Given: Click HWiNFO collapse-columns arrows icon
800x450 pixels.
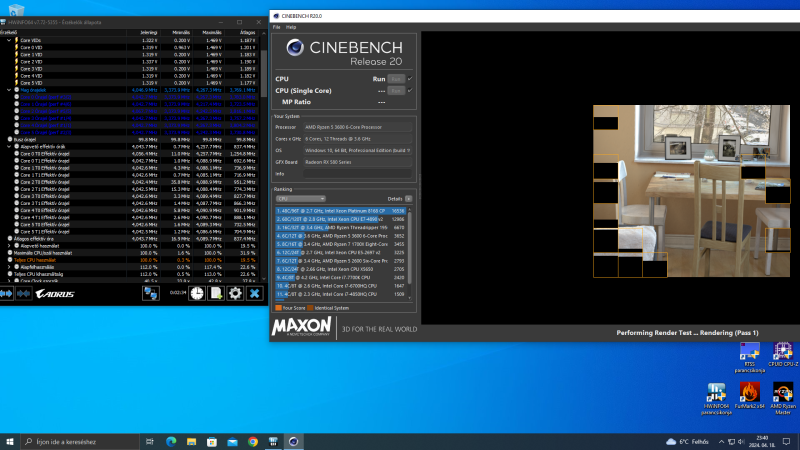Looking at the screenshot, I should [x=23, y=293].
